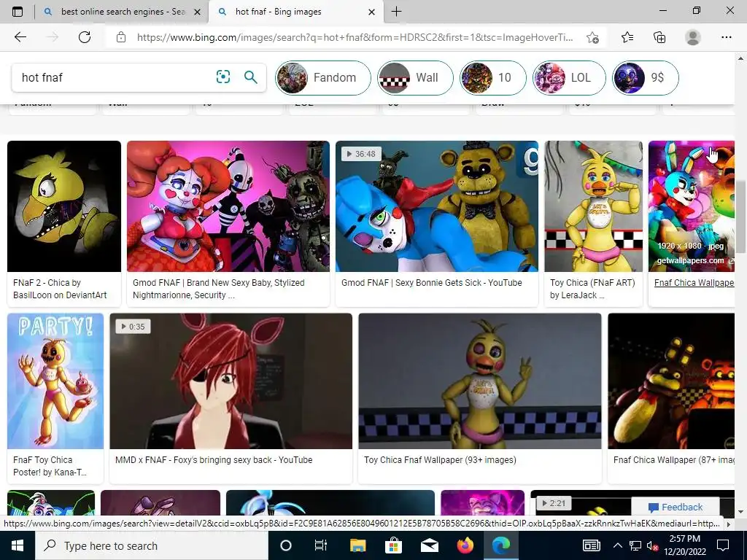
Task: Open 'FNaF 2 - Chica by BasilLoon' thumbnail
Action: point(64,206)
